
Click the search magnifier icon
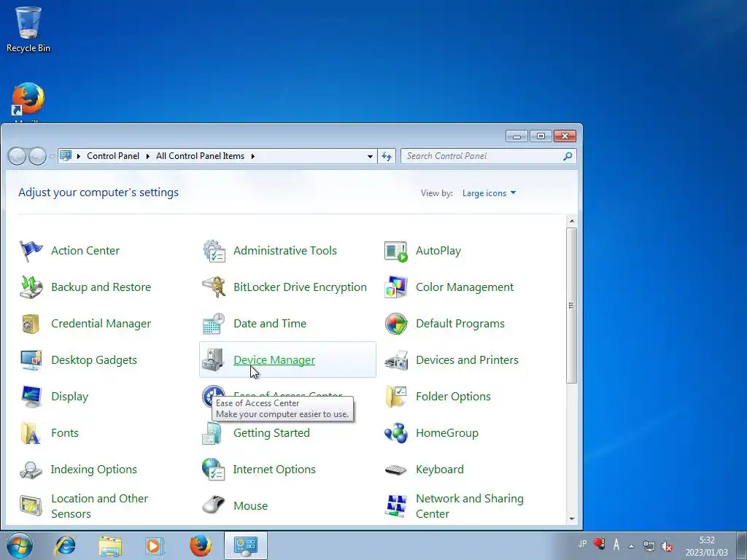point(568,156)
